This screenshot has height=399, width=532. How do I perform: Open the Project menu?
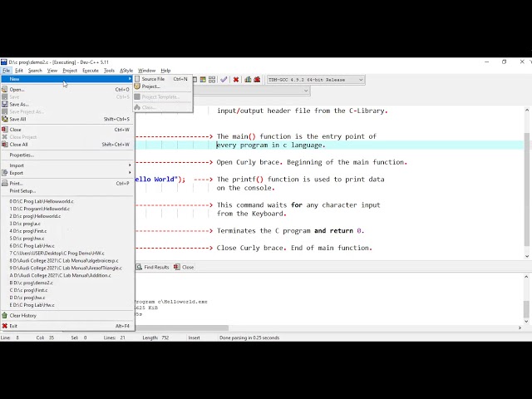(70, 71)
